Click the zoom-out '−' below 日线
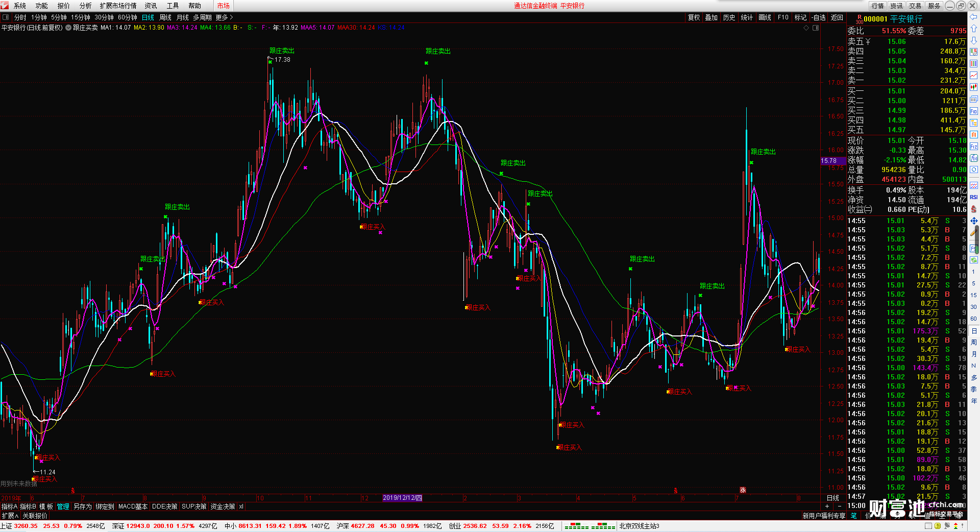Image resolution: width=980 pixels, height=532 pixels. pos(840,506)
